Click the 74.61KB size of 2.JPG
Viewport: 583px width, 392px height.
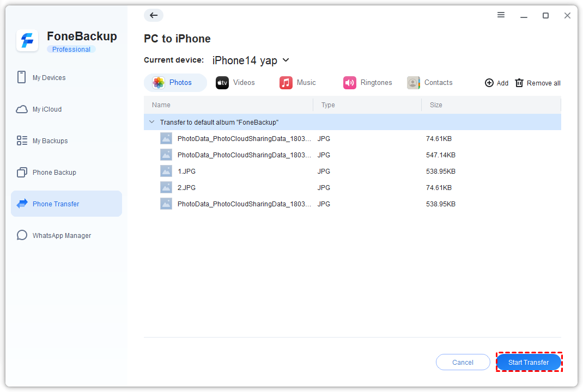(x=439, y=188)
